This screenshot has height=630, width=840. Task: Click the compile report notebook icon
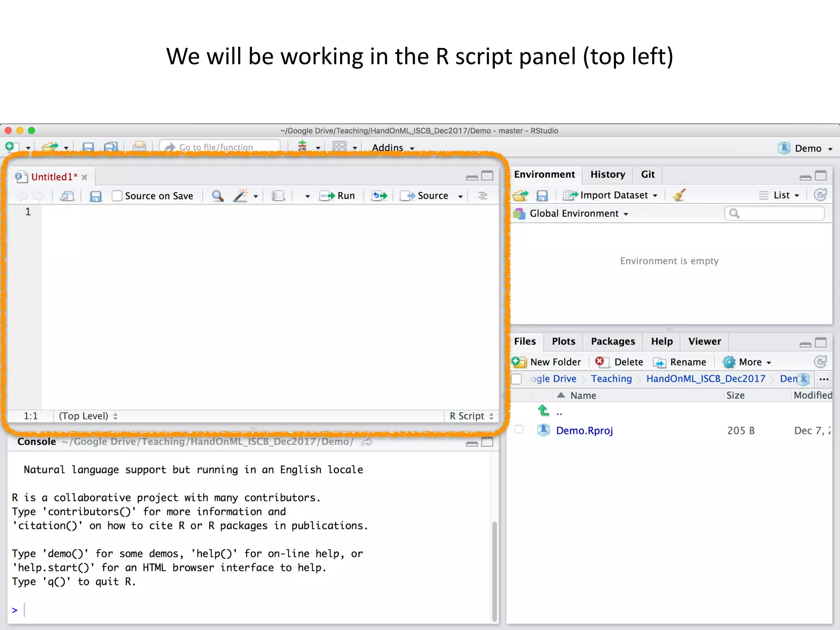click(x=278, y=196)
